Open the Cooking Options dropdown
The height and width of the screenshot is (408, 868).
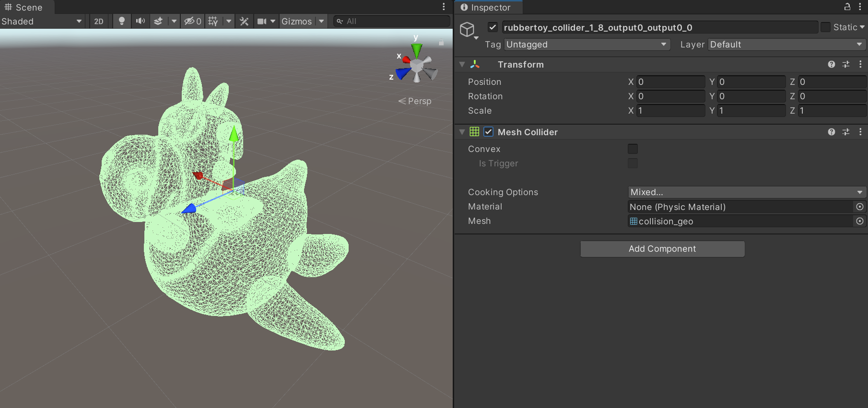pyautogui.click(x=747, y=192)
